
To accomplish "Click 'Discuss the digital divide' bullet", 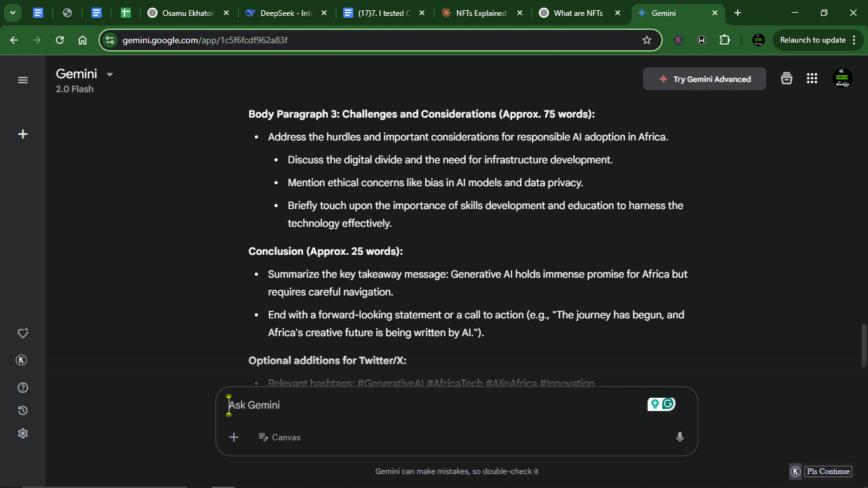I will click(x=450, y=160).
